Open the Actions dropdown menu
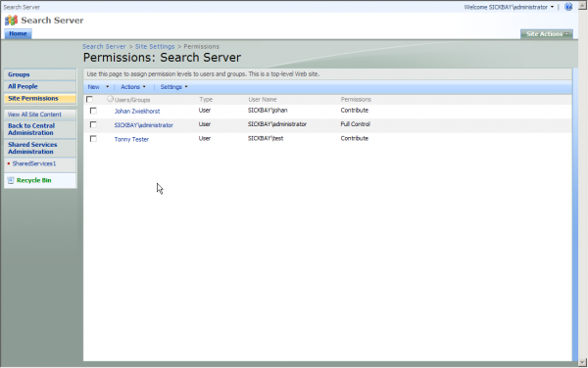This screenshot has height=368, width=588. [133, 87]
